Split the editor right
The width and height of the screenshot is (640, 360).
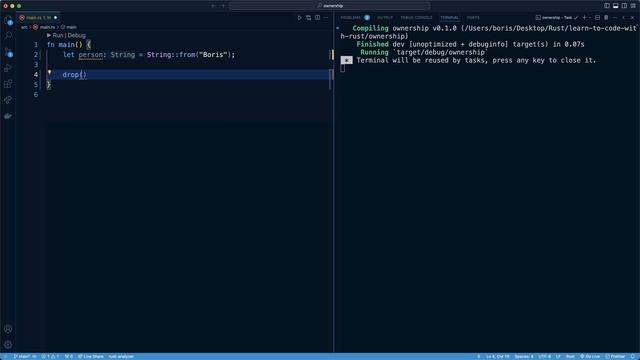pos(318,18)
